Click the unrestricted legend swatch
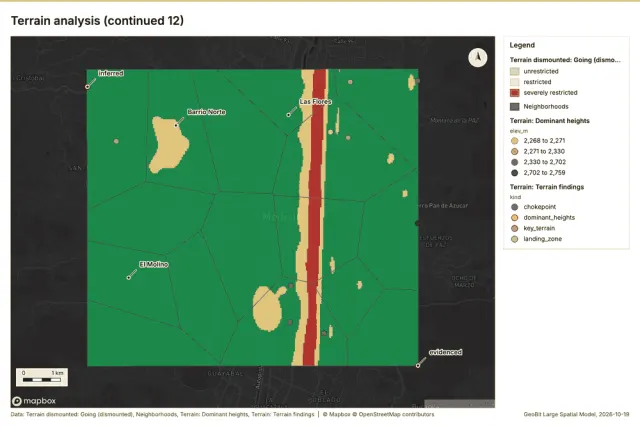This screenshot has height=427, width=640. [515, 71]
